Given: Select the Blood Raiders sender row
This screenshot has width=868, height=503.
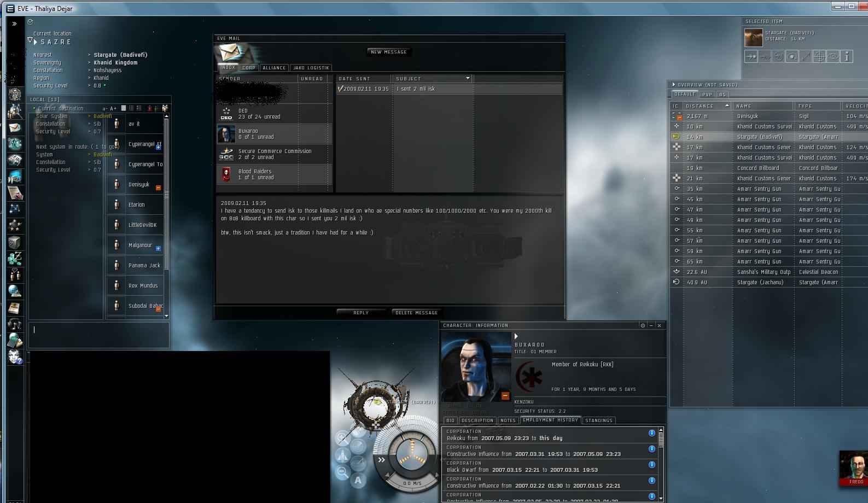Looking at the screenshot, I should pos(275,174).
